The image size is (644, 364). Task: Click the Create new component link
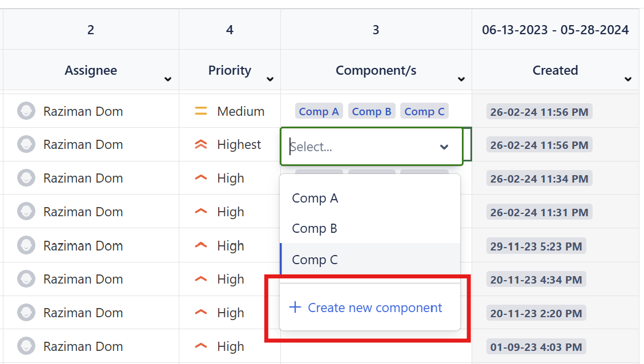375,307
